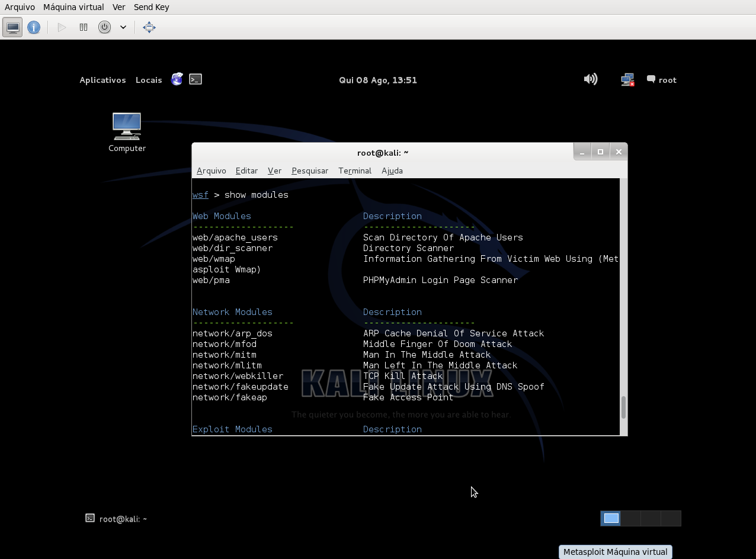756x559 pixels.
Task: Open the Terminal menu in terminal window
Action: coord(355,171)
